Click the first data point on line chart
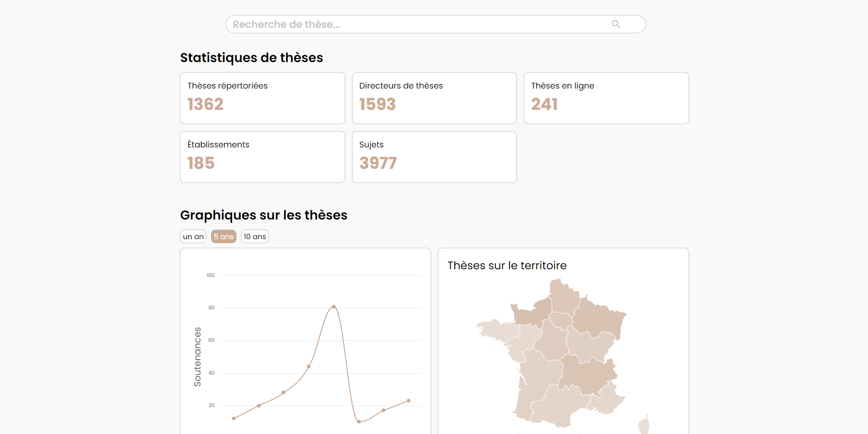The image size is (868, 434). [234, 418]
